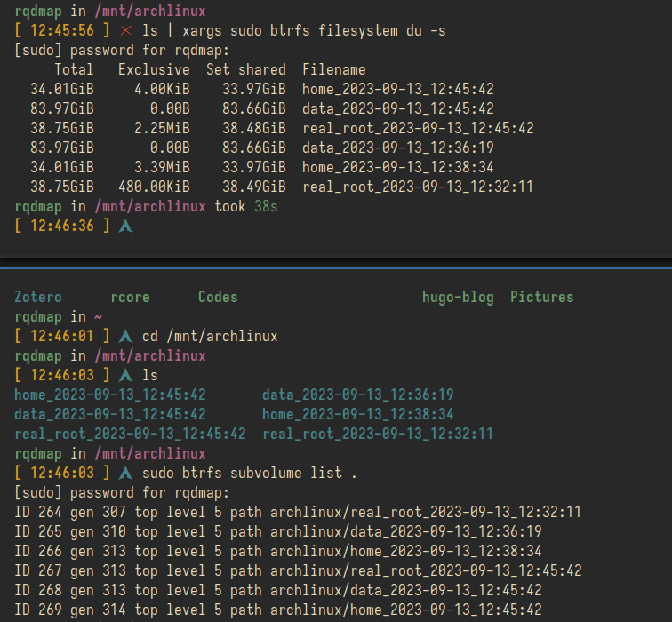Click the Set shared column header
This screenshot has height=622, width=672.
click(x=246, y=70)
